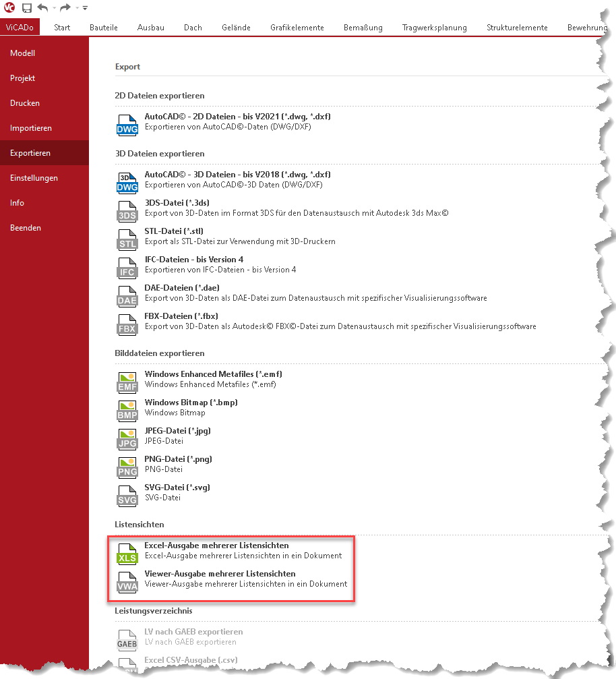Click the STL file icon
Viewport: 616px width, 679px height.
(127, 240)
